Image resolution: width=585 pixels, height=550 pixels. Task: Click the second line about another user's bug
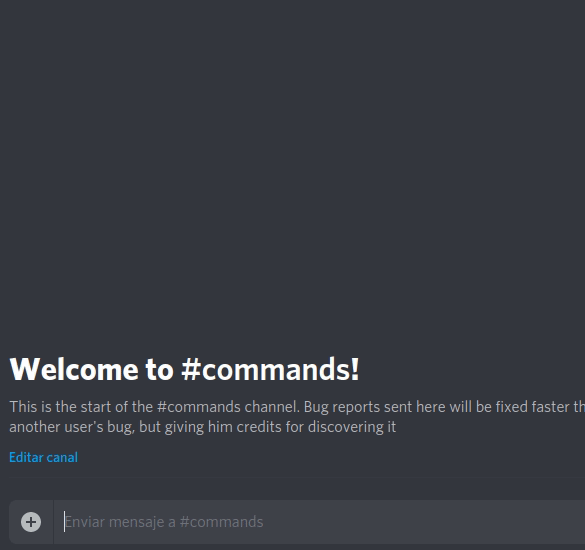tap(202, 427)
